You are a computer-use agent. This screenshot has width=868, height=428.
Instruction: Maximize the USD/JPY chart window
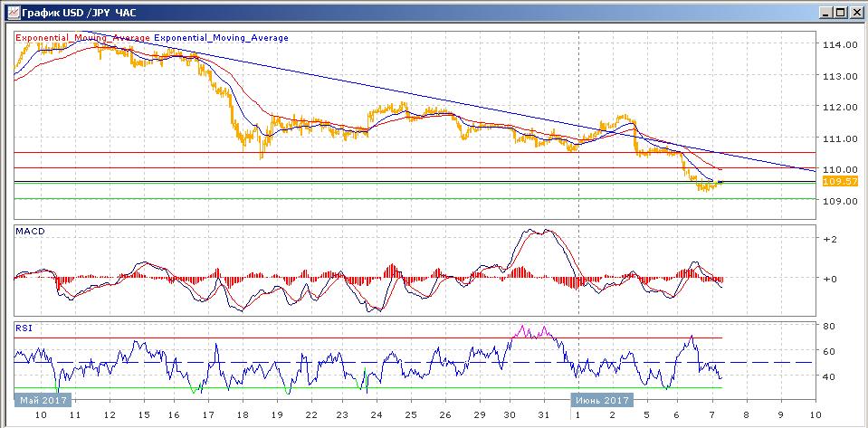point(840,12)
